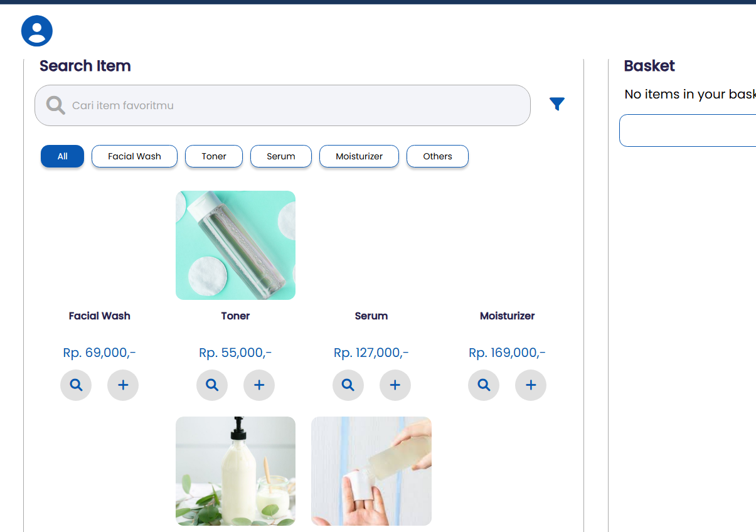Viewport: 756px width, 532px height.
Task: Add Toner to basket
Action: coord(259,385)
